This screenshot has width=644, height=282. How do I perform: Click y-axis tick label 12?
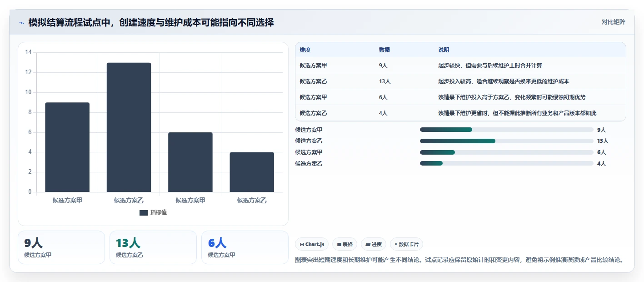[28, 72]
